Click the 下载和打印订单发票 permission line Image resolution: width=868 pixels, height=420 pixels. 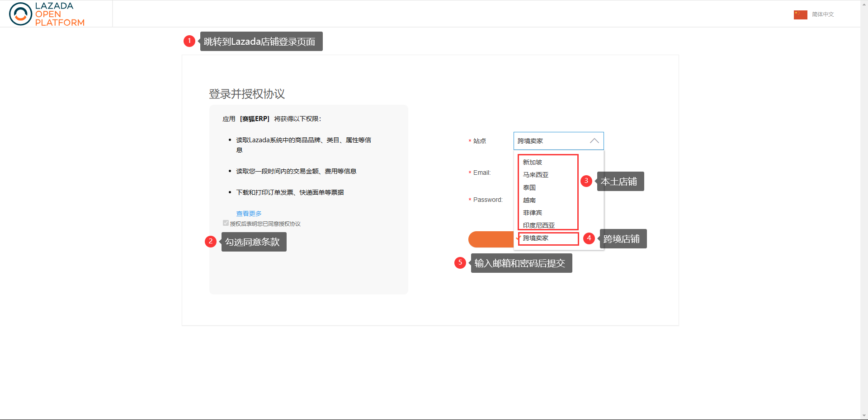290,192
